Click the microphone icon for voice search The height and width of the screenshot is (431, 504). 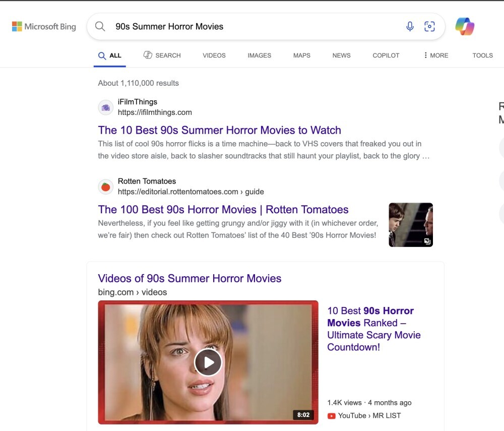409,26
